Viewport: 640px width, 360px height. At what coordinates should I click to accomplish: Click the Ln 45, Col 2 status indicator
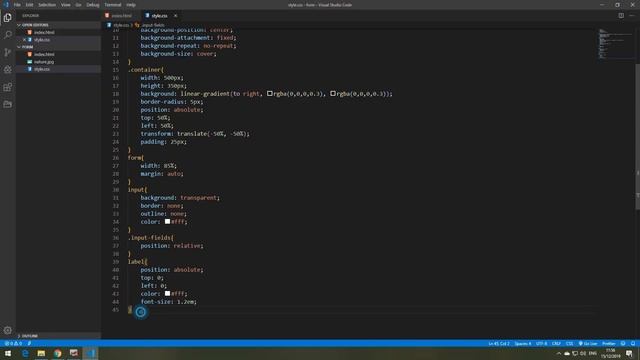coord(499,344)
